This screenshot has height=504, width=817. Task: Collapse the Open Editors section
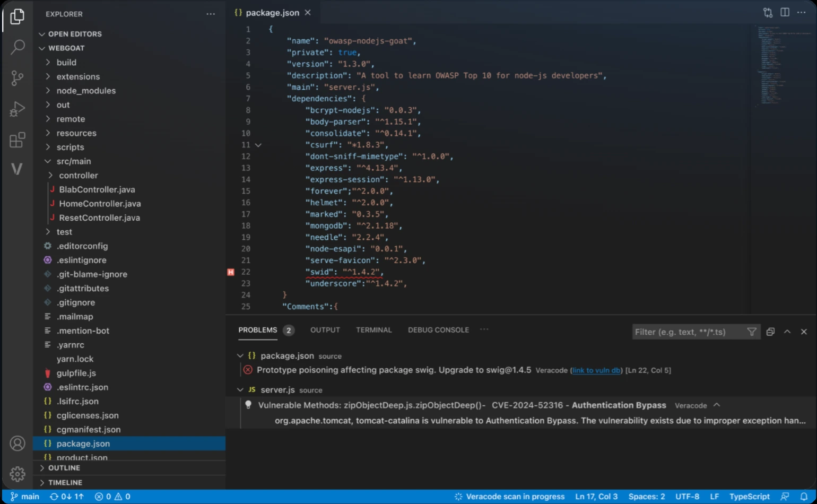tap(42, 34)
